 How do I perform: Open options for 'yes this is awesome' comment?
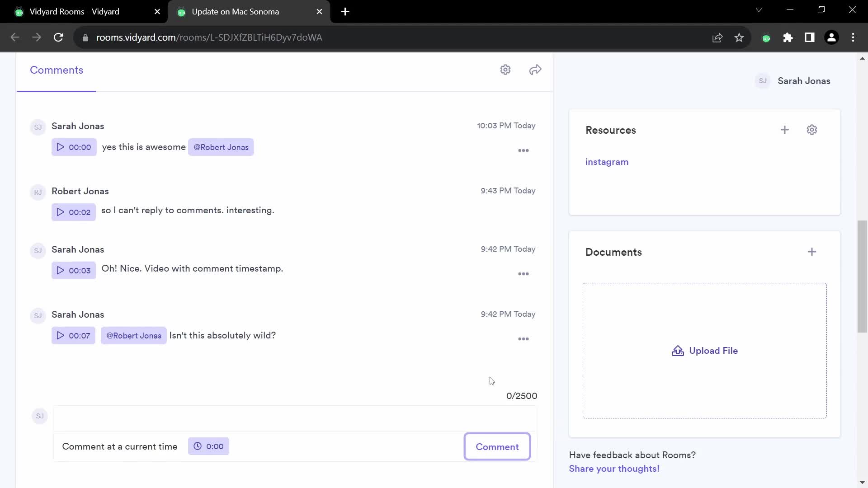[524, 150]
